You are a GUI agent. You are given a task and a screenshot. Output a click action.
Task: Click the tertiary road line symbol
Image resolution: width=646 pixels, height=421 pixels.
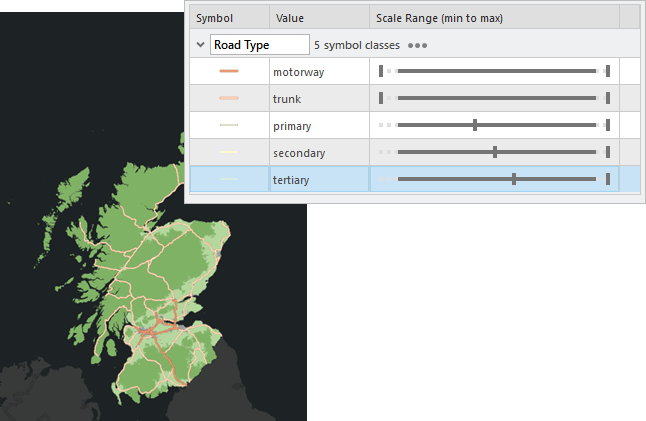tap(229, 180)
